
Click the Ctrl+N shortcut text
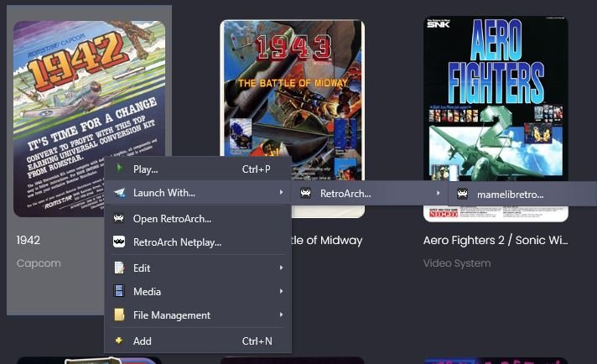pyautogui.click(x=257, y=341)
